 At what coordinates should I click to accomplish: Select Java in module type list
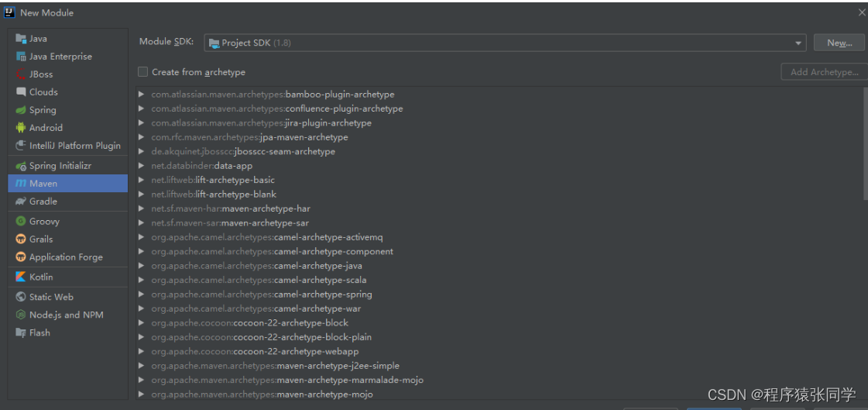click(x=68, y=39)
